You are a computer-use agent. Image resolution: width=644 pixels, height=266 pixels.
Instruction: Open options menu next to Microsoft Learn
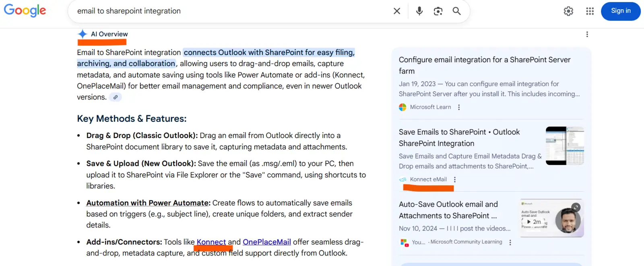[x=459, y=107]
